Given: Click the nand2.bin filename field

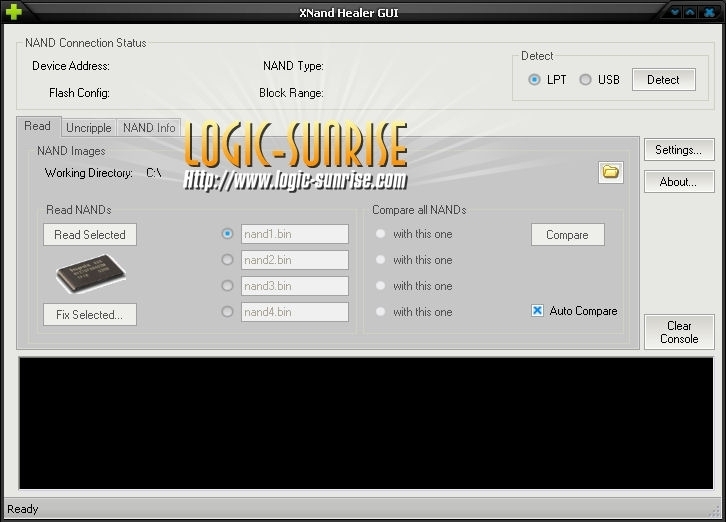Looking at the screenshot, I should tap(294, 260).
